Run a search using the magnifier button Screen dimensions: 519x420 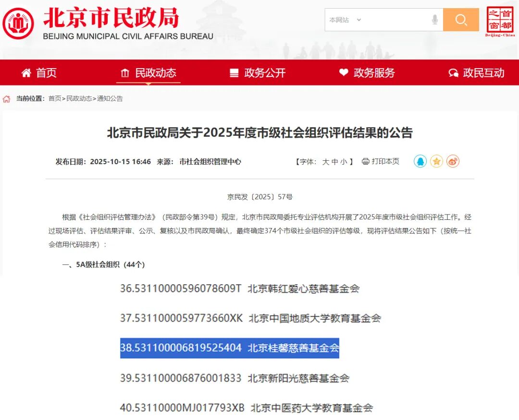pyautogui.click(x=461, y=20)
